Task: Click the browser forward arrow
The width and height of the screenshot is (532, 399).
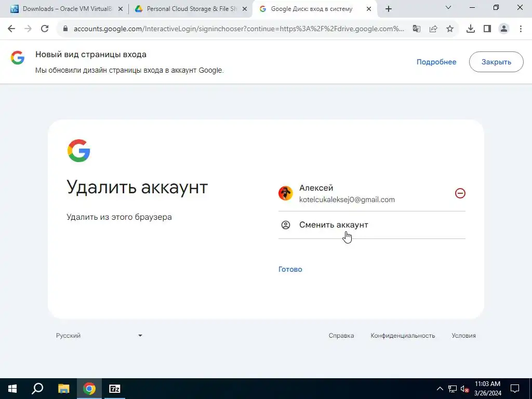Action: pos(28,29)
